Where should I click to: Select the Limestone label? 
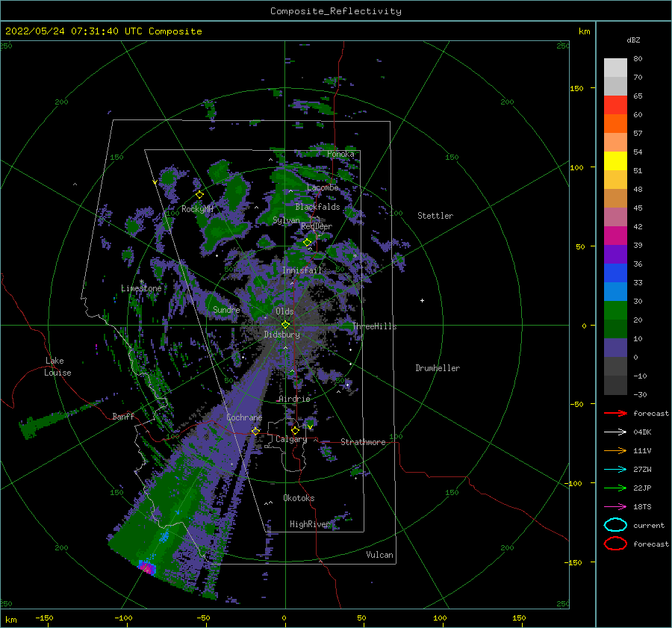pos(141,288)
